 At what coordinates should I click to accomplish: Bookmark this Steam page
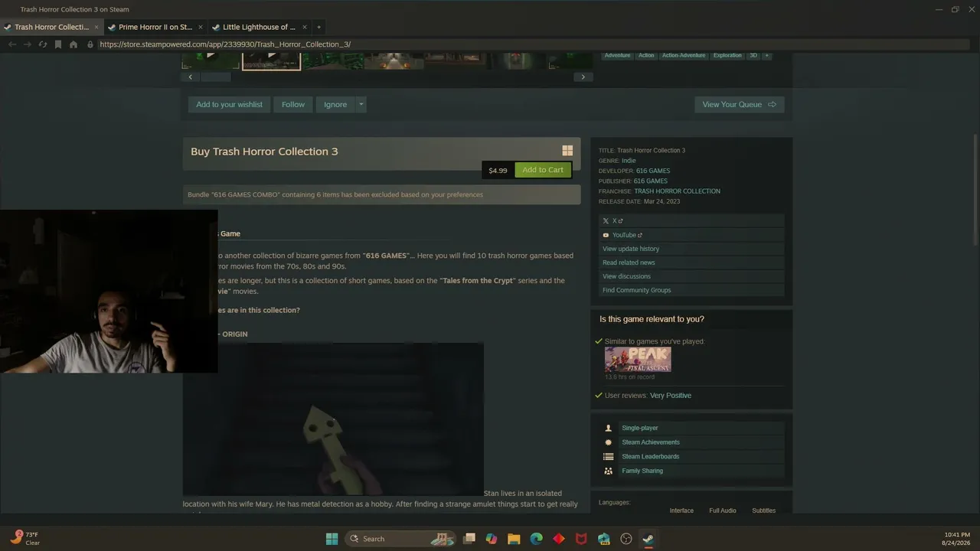pyautogui.click(x=58, y=44)
